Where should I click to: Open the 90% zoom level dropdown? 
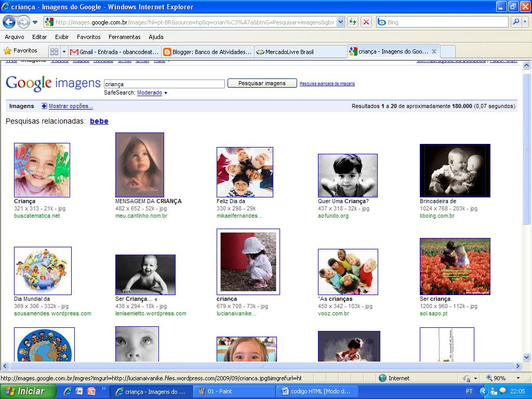[518, 378]
